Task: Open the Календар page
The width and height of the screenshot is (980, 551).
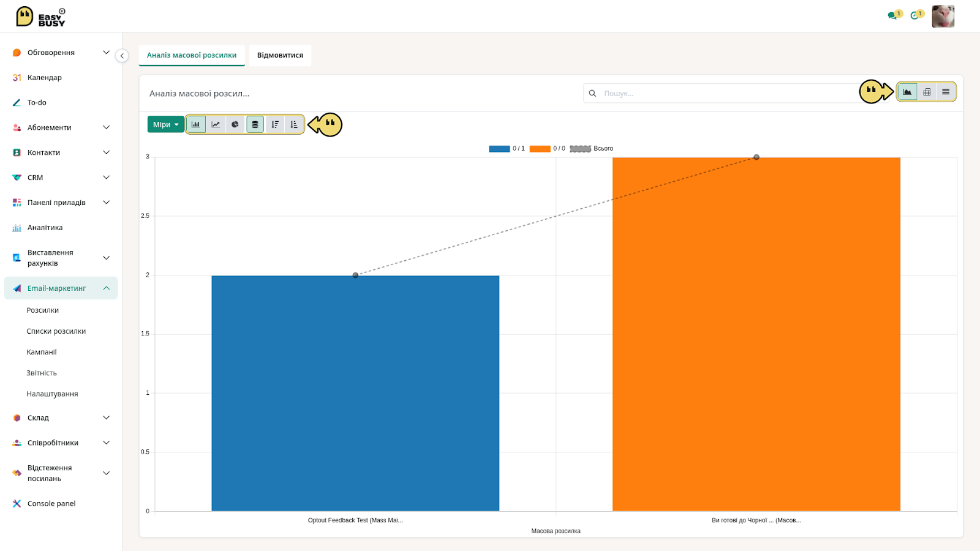Action: pyautogui.click(x=45, y=78)
